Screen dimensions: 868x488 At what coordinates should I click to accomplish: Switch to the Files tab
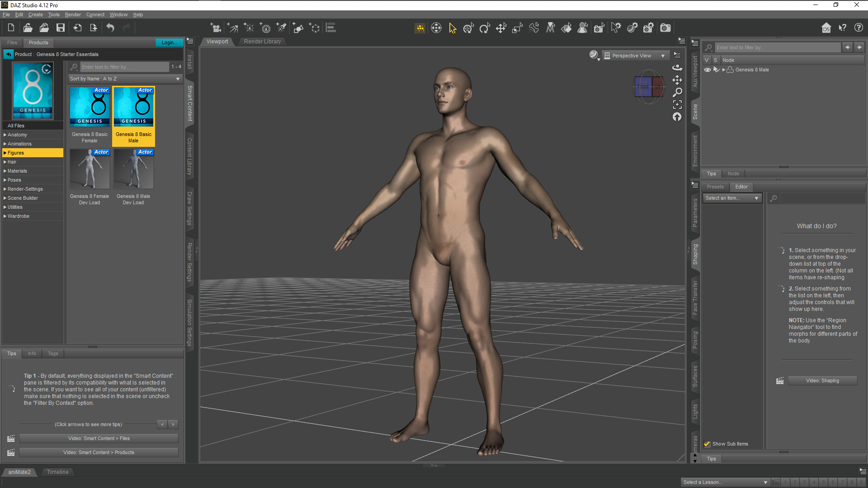pyautogui.click(x=12, y=42)
